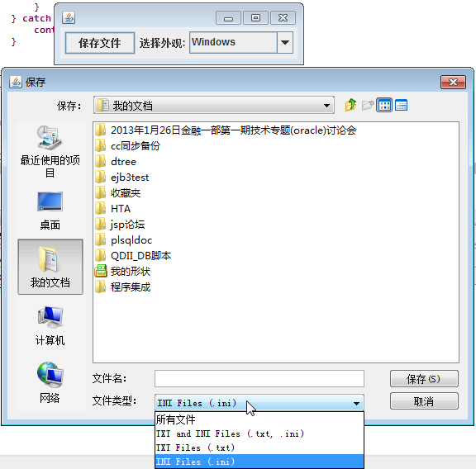
Task: Click the Up One Level folder icon
Action: [350, 105]
